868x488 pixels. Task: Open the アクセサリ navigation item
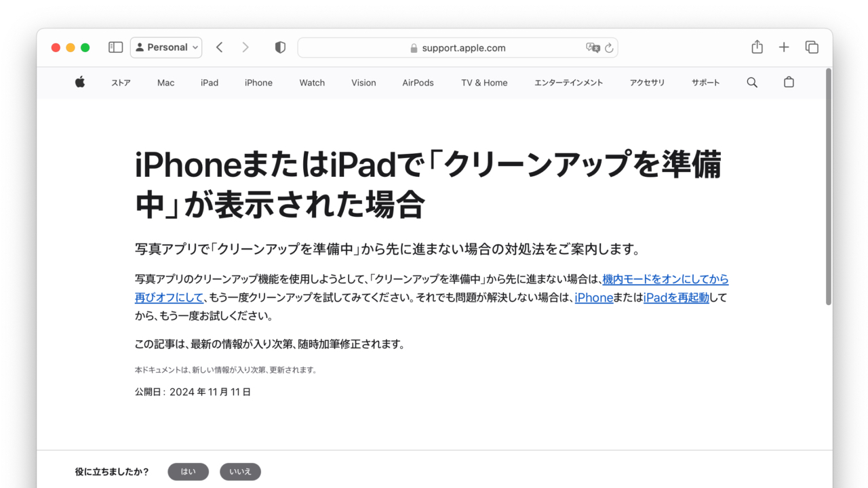(647, 83)
